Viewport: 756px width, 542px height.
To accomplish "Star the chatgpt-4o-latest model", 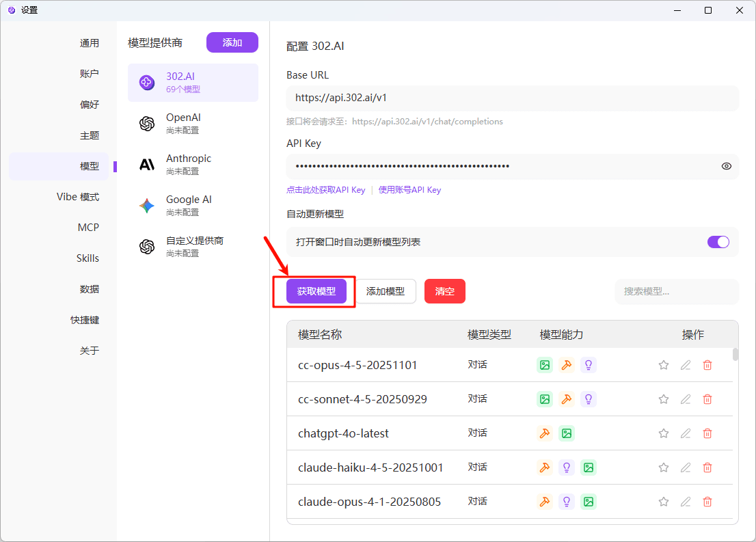I will tap(664, 433).
